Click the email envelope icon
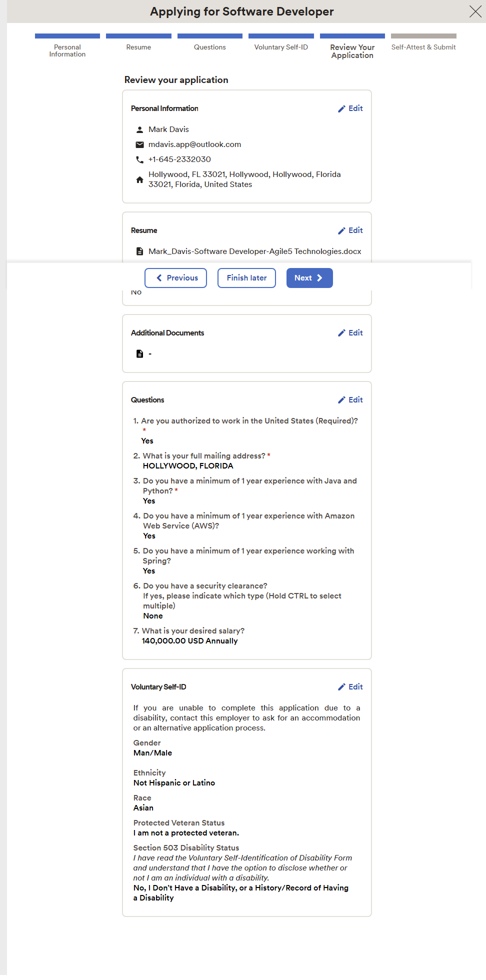This screenshot has width=486, height=980. (140, 144)
